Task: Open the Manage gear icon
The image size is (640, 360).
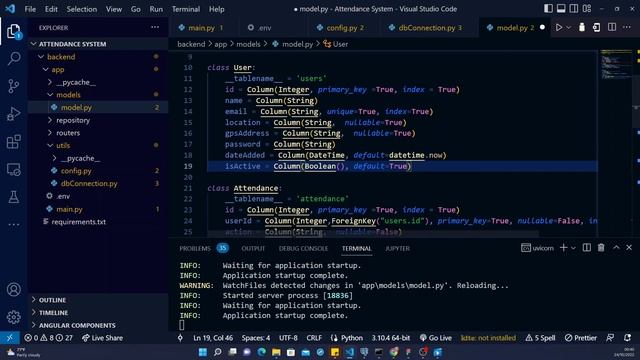Action: tap(13, 317)
